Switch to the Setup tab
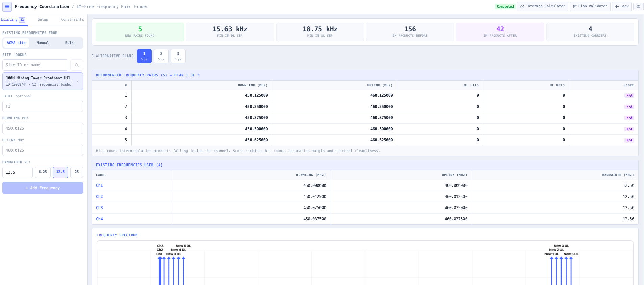The image size is (644, 285). pyautogui.click(x=43, y=20)
